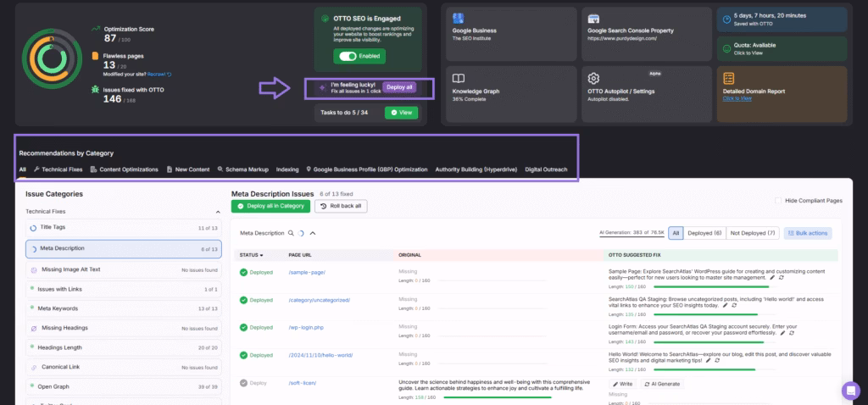Click the Google Search Console Property icon
868x405 pixels.
(594, 19)
